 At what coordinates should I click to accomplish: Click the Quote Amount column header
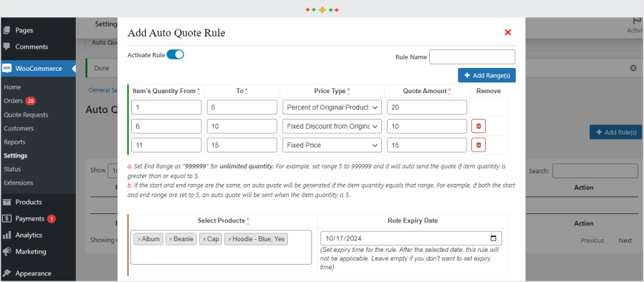click(427, 91)
